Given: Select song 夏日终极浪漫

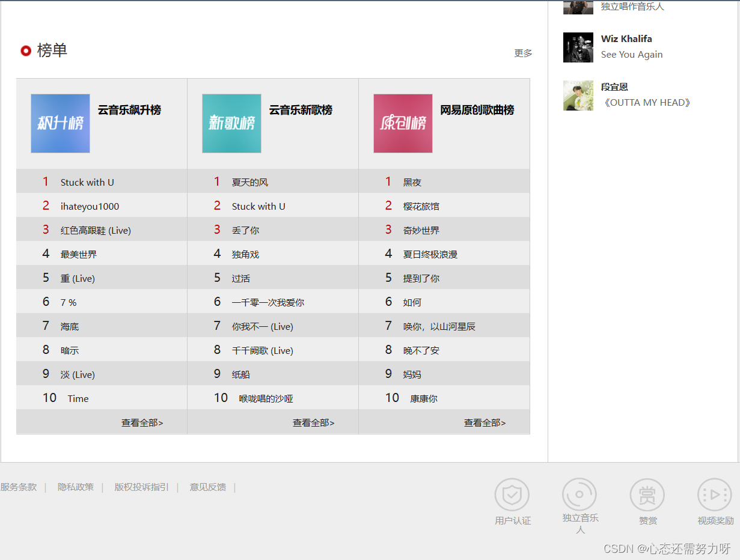Looking at the screenshot, I should coord(430,255).
